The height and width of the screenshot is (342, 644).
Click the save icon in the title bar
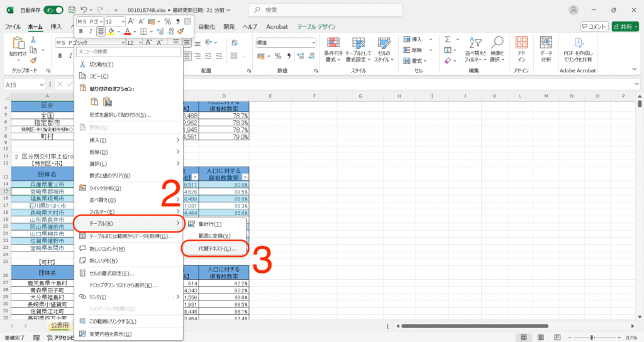[72, 10]
